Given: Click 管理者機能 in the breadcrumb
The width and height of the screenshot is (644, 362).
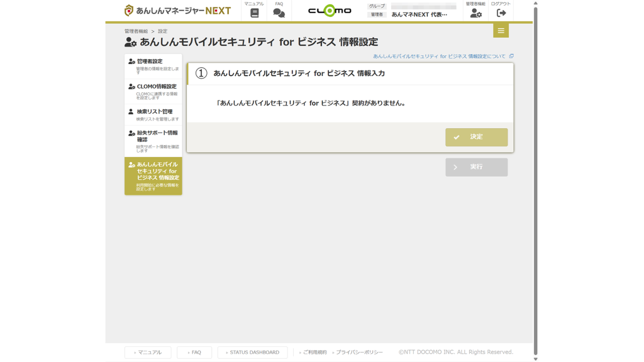Looking at the screenshot, I should click(136, 31).
